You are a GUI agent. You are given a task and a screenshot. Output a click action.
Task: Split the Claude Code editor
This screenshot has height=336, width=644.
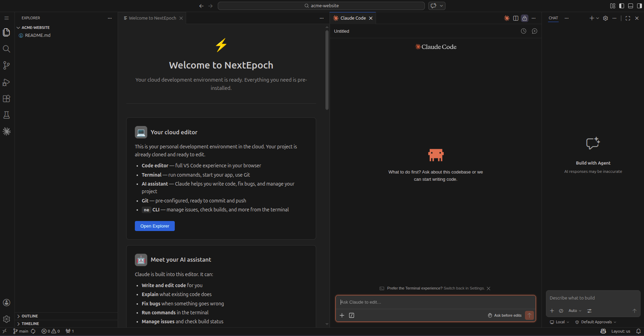click(x=516, y=18)
